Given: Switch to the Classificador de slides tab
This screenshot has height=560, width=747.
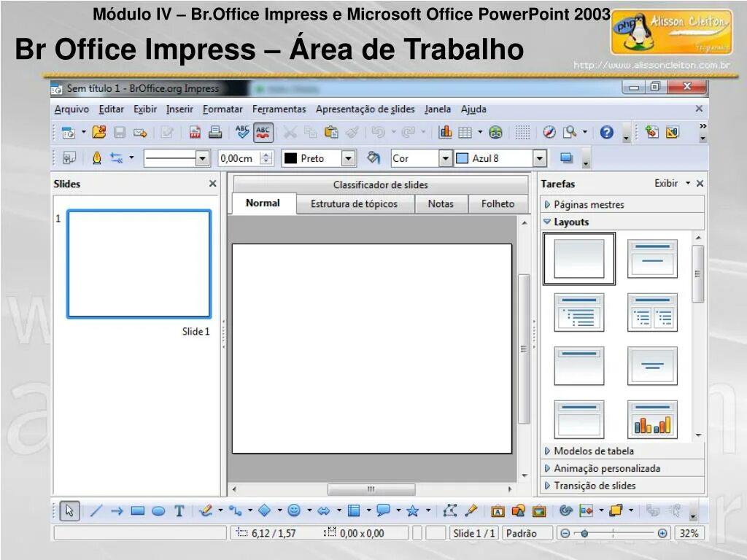Looking at the screenshot, I should 380,184.
